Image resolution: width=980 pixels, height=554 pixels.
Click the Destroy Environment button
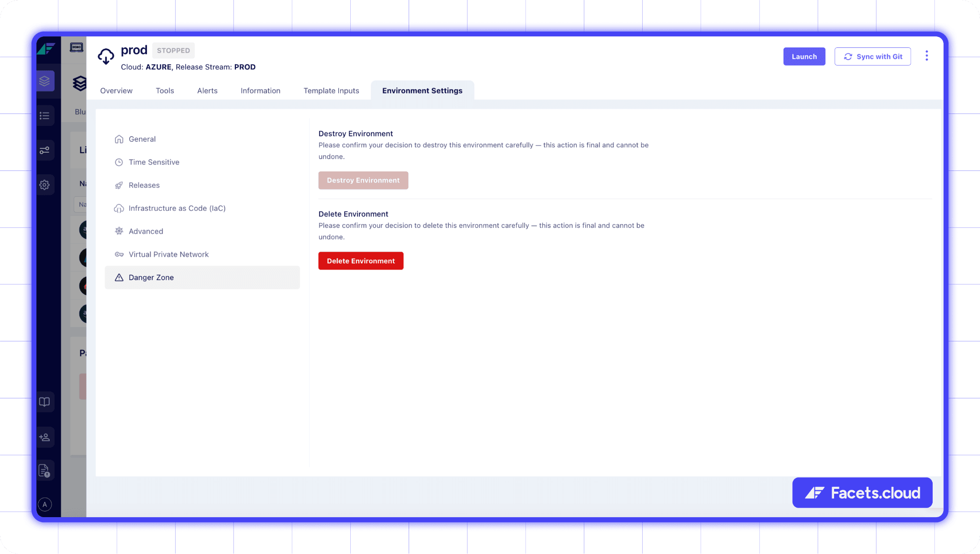click(363, 181)
